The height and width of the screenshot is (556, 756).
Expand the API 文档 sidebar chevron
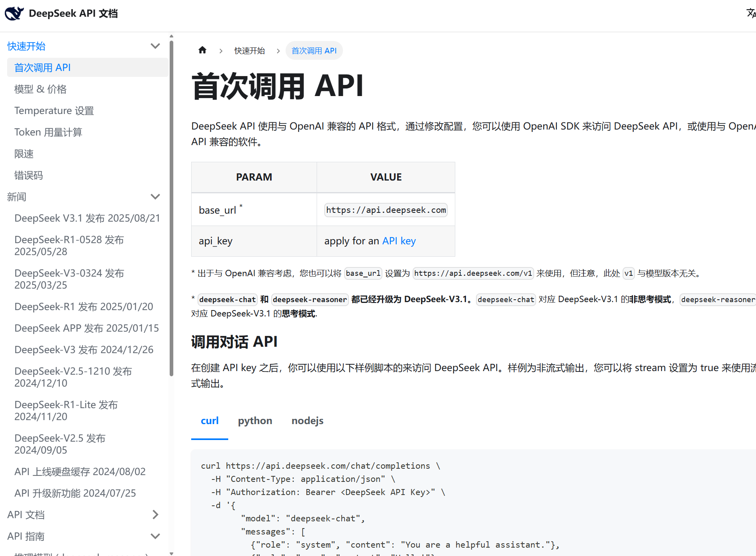(x=155, y=515)
